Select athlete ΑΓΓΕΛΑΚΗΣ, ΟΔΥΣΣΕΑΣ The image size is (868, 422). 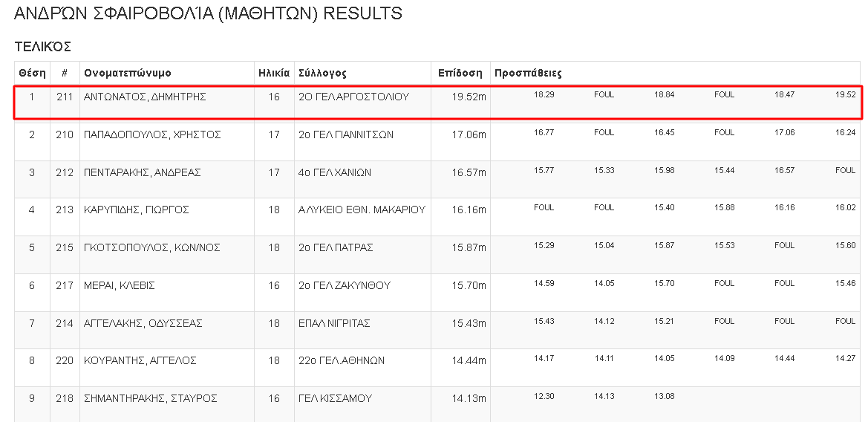click(x=143, y=323)
